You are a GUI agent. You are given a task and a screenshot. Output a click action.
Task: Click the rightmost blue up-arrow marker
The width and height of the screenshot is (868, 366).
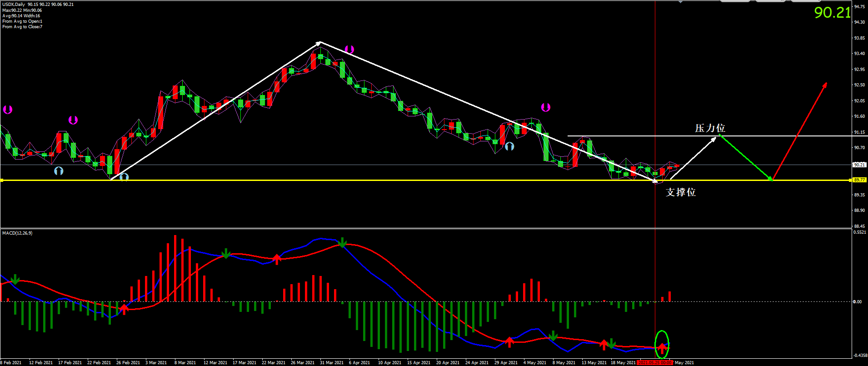point(509,146)
